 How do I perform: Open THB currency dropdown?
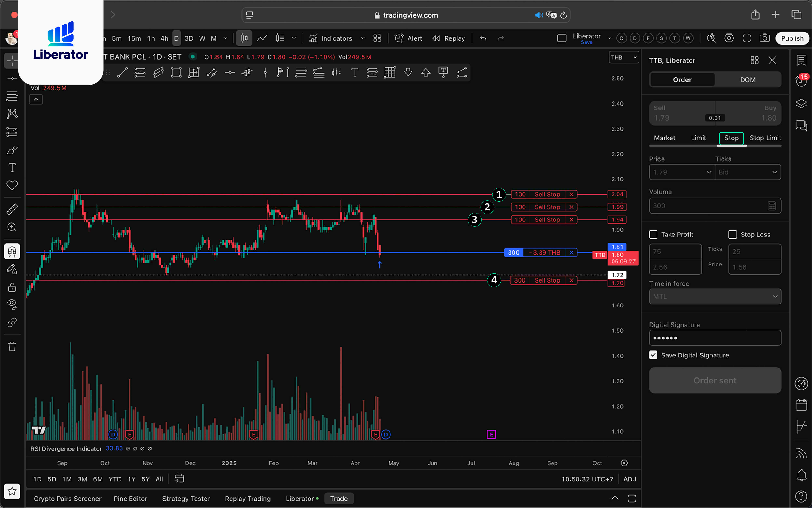point(624,57)
